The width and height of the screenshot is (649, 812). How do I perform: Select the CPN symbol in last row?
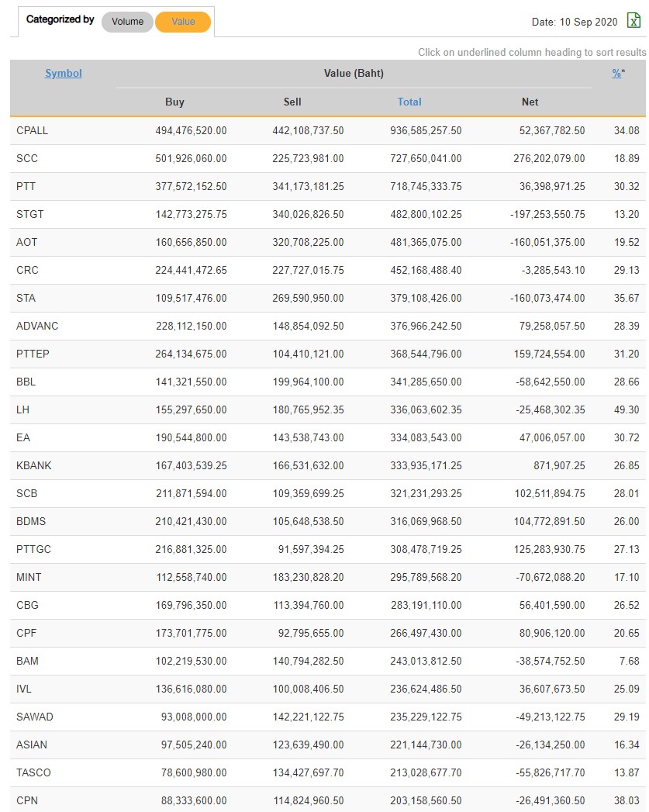tap(26, 800)
